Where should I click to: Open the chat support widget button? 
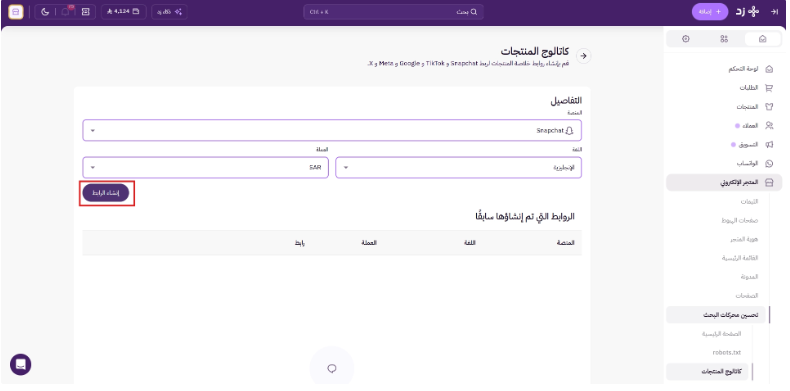click(21, 364)
